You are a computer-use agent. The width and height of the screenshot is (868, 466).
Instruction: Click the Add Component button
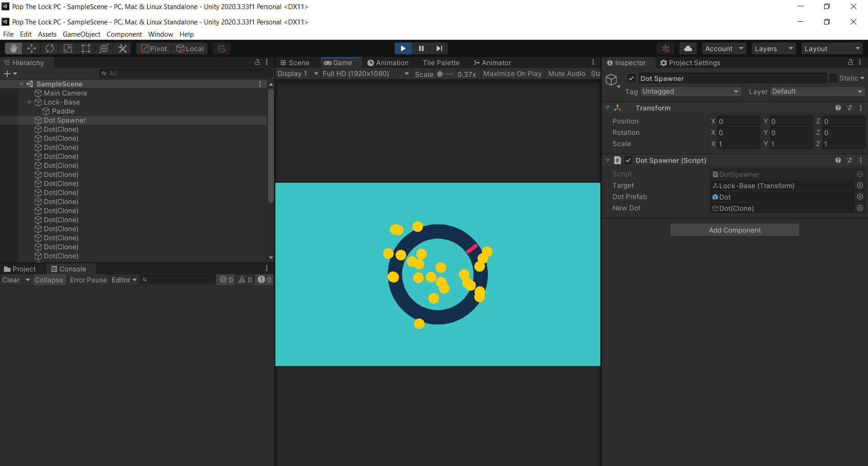pos(734,230)
